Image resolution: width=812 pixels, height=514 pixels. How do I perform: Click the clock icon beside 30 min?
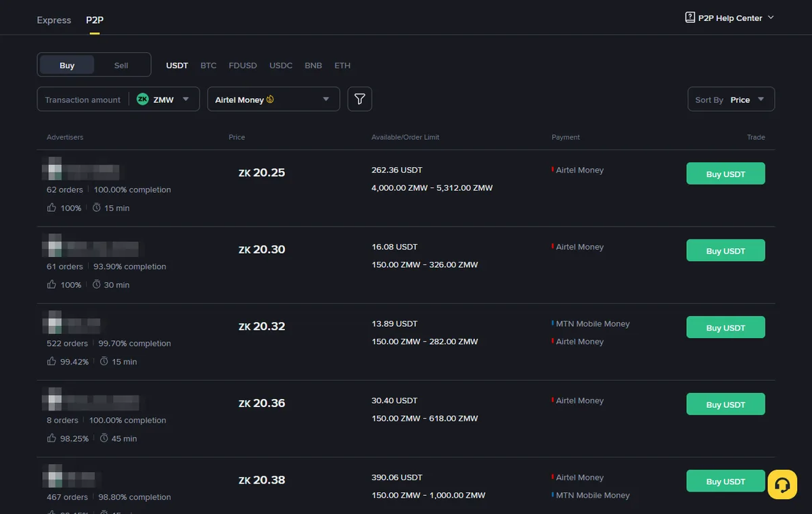tap(97, 285)
